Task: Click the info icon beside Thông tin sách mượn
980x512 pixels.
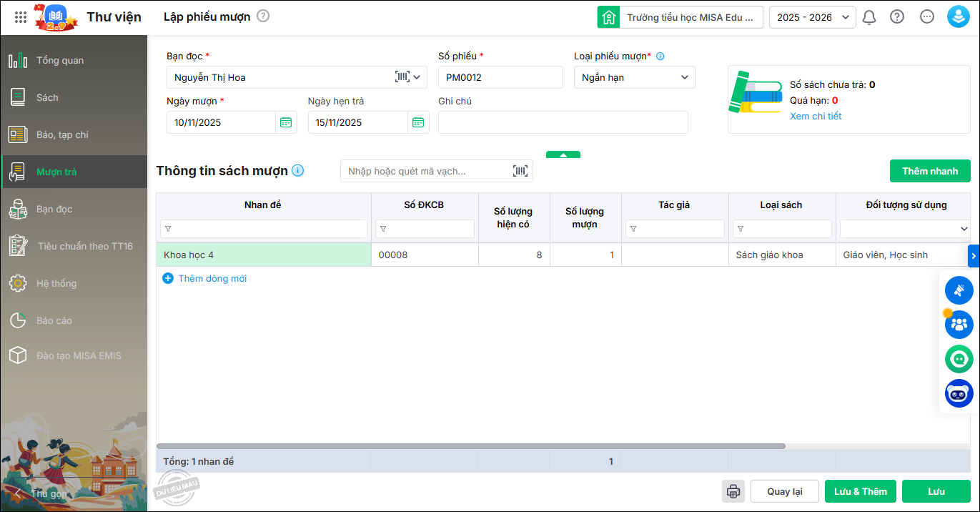Action: tap(298, 171)
